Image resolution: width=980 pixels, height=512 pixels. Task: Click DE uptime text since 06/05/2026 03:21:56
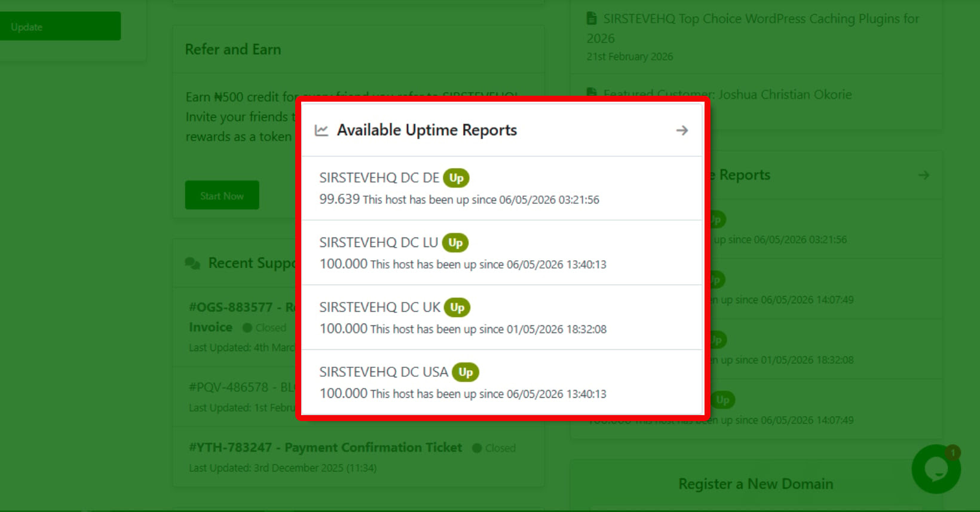(481, 200)
